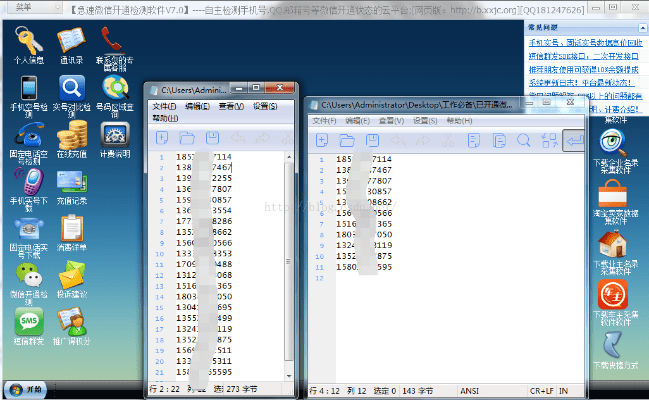Collapse the 常见问题 panel arrow
The image size is (649, 400).
click(x=641, y=29)
